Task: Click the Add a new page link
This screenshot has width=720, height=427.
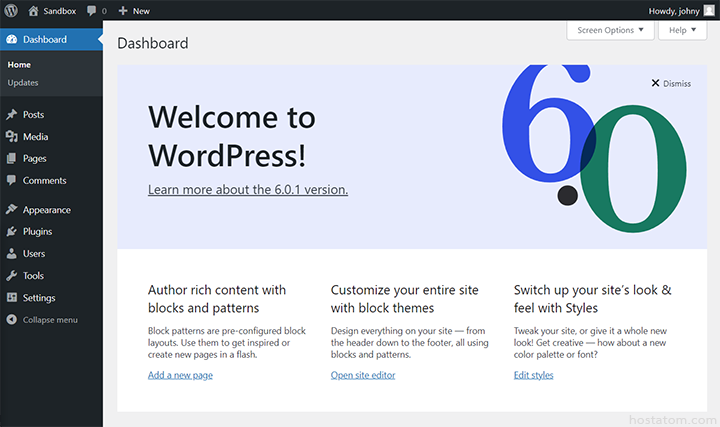Action: click(x=180, y=375)
